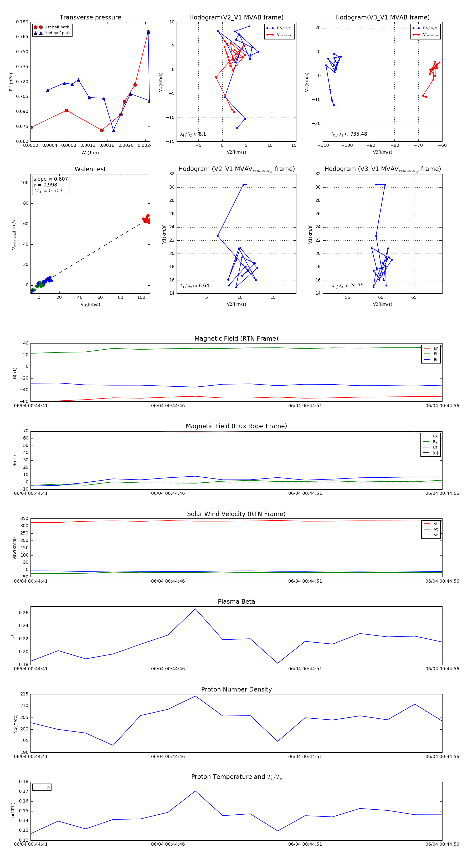Click the "Pt' (nPa)" y-axis label
473x868 pixels.
coord(11,82)
